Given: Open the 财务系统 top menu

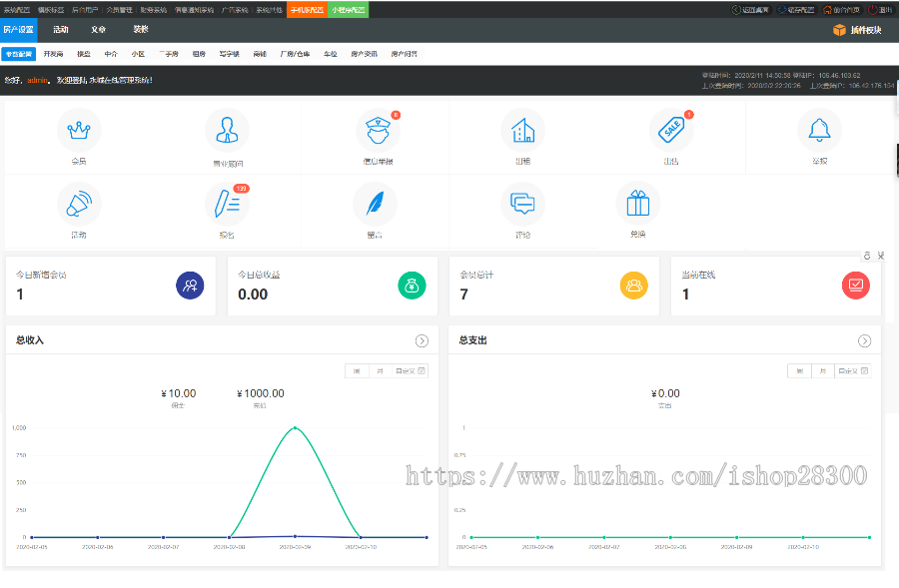Looking at the screenshot, I should pos(154,10).
